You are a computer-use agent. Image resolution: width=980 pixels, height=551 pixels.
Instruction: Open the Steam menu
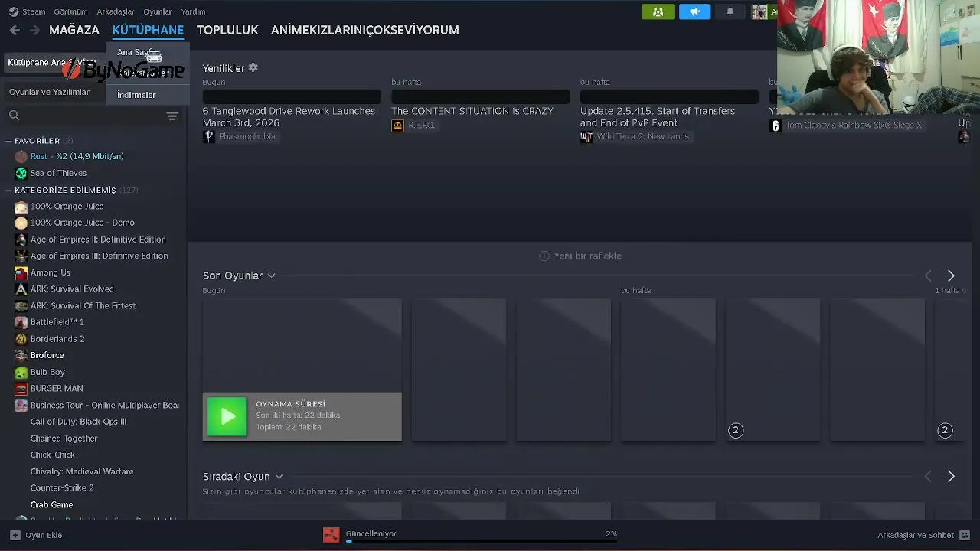34,11
